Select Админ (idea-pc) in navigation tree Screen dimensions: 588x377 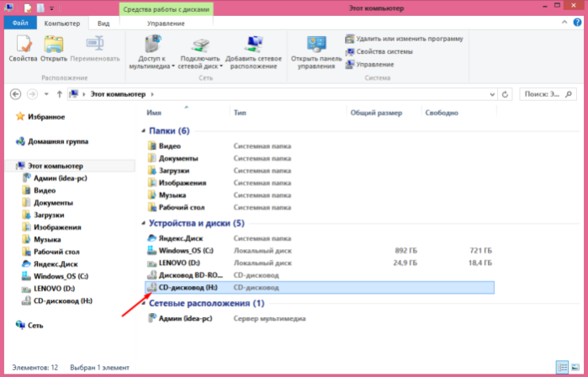tap(55, 178)
